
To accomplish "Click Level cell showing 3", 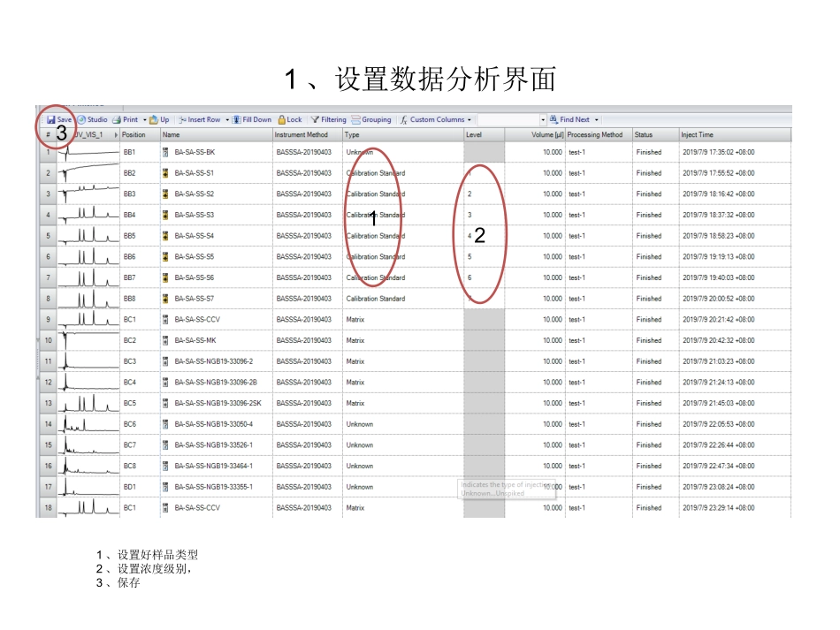I will 485,216.
